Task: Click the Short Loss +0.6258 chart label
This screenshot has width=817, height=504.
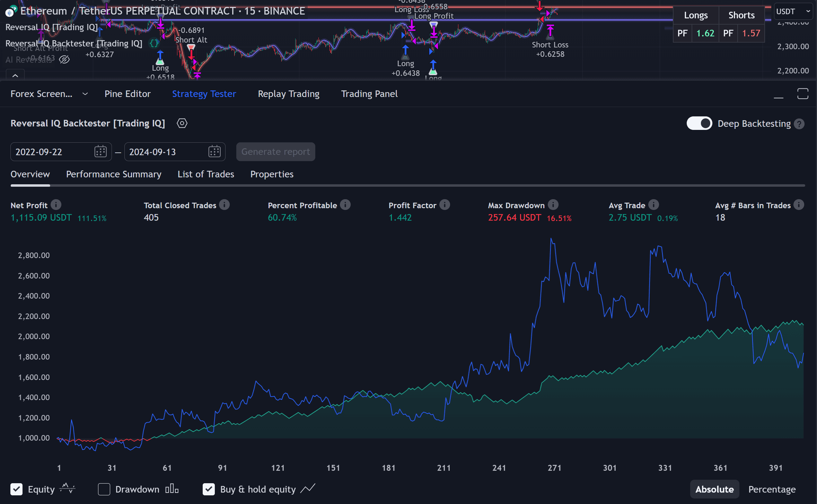Action: point(550,50)
